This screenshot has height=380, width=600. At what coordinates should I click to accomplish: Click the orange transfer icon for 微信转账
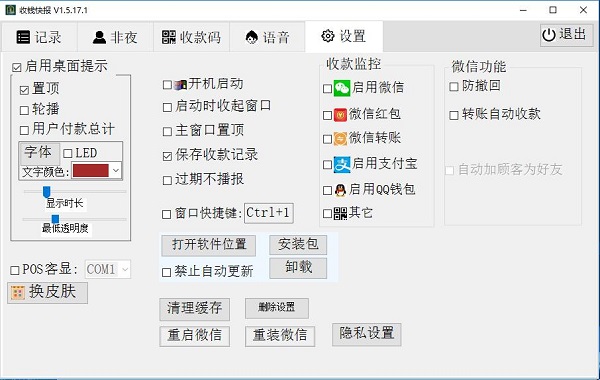click(x=340, y=139)
